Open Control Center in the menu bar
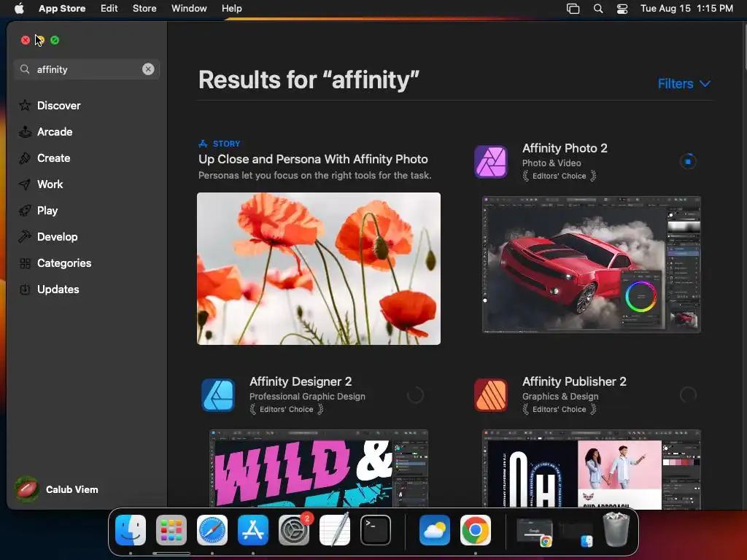This screenshot has width=747, height=560. [x=622, y=8]
